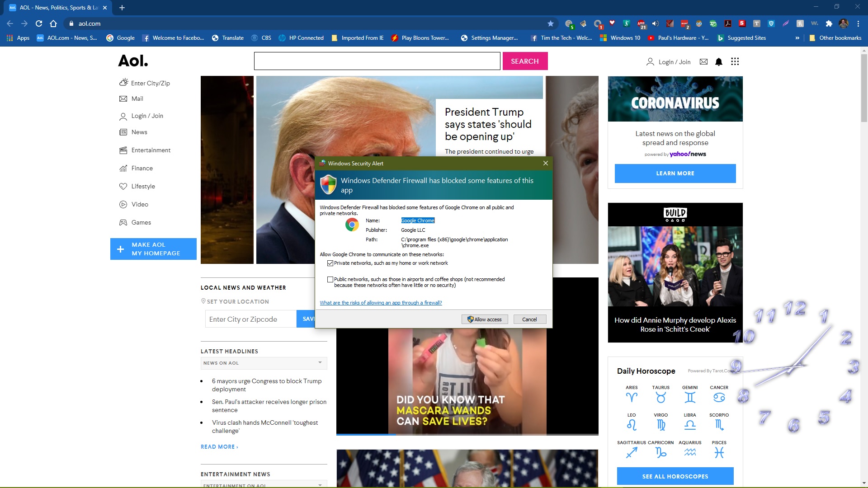
Task: Open the AOL notifications bell
Action: [719, 61]
